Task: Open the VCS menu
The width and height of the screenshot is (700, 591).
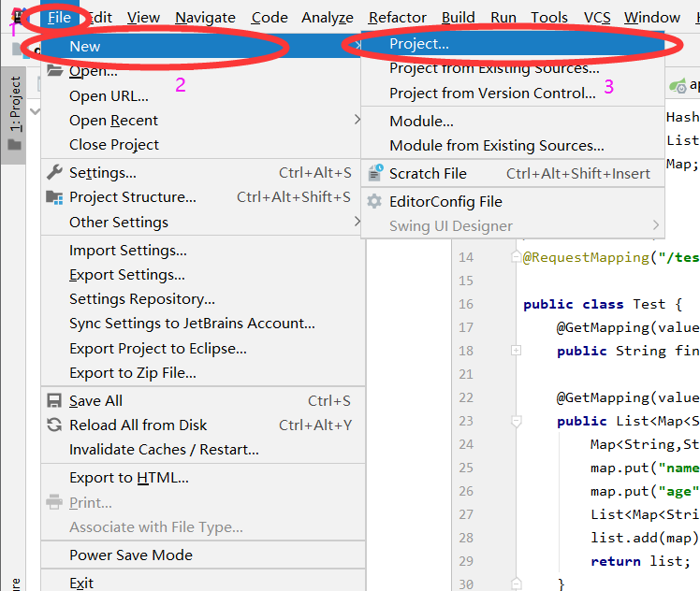Action: tap(597, 18)
